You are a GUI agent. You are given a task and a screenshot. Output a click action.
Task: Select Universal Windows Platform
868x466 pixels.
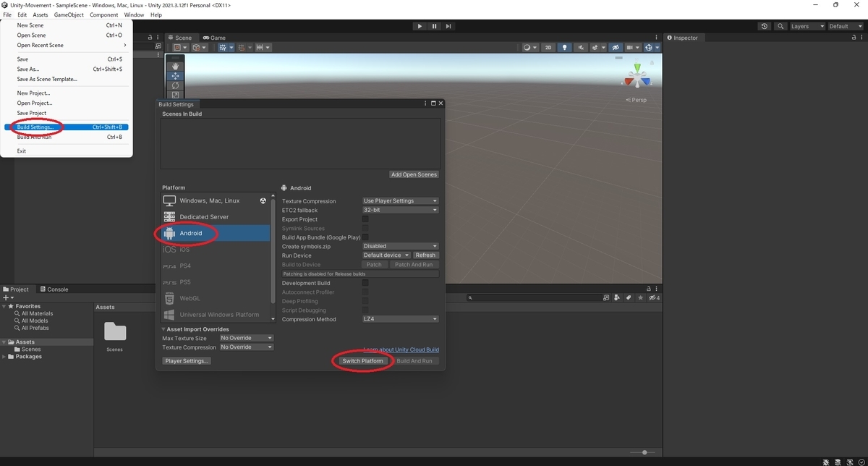pyautogui.click(x=216, y=315)
